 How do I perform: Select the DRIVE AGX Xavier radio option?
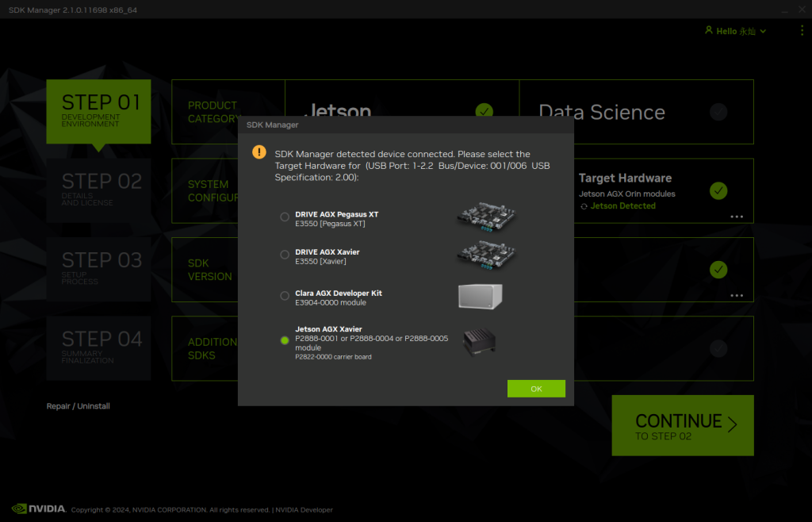pyautogui.click(x=285, y=255)
